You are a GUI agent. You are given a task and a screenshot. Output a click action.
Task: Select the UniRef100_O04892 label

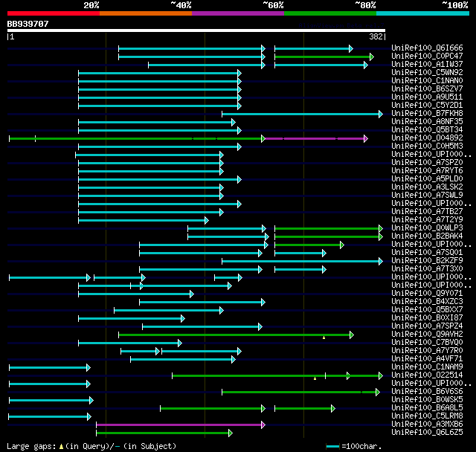[x=427, y=138]
